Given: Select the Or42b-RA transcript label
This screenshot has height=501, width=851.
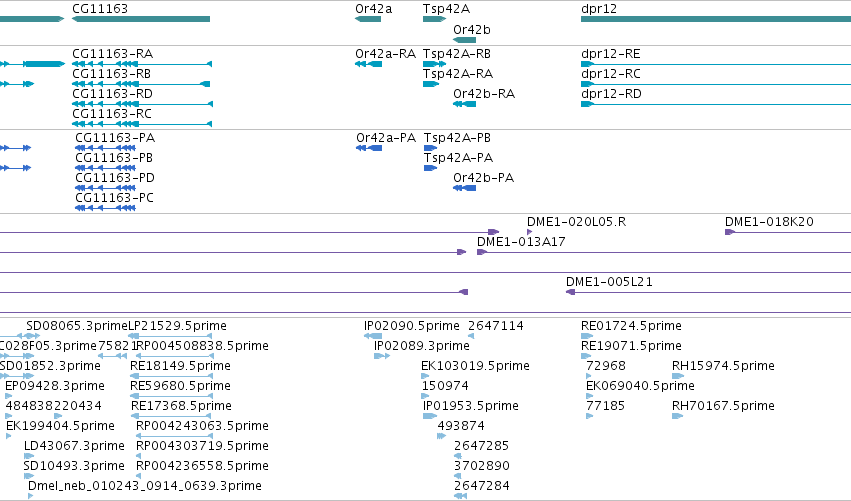Looking at the screenshot, I should (484, 94).
